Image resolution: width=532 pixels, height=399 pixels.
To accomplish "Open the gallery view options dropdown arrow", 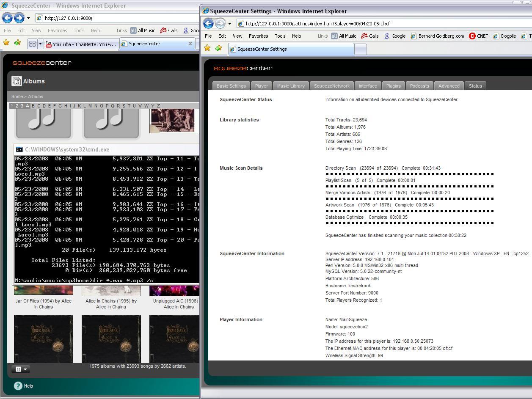I will [25, 369].
